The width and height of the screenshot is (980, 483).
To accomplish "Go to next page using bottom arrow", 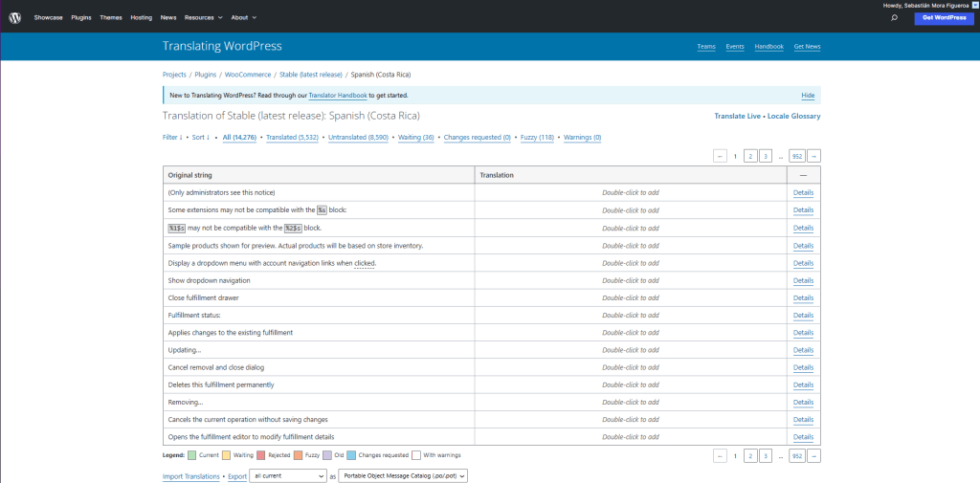I will point(813,456).
